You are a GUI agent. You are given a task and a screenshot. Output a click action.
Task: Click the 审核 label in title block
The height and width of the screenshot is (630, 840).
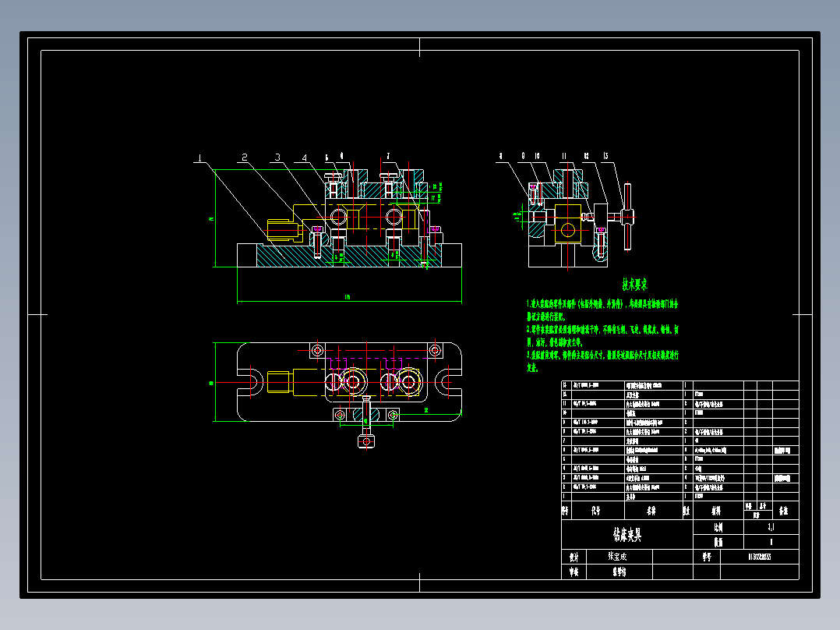[574, 572]
